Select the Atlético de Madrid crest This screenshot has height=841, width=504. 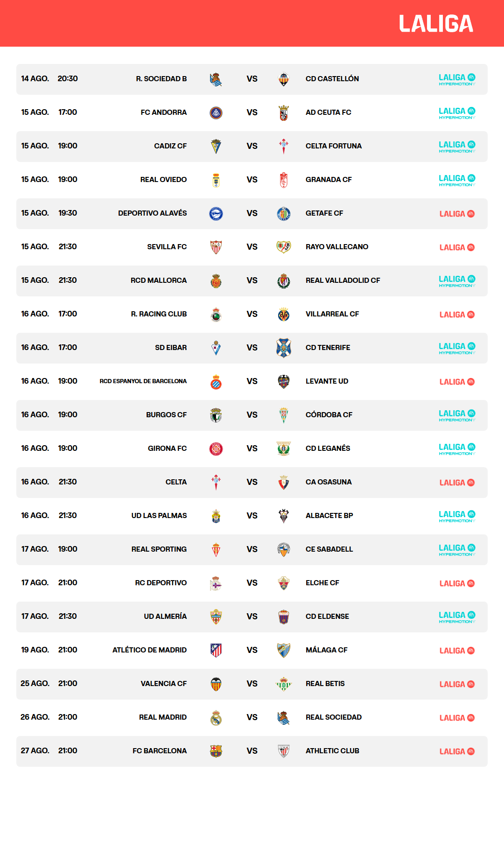point(216,650)
